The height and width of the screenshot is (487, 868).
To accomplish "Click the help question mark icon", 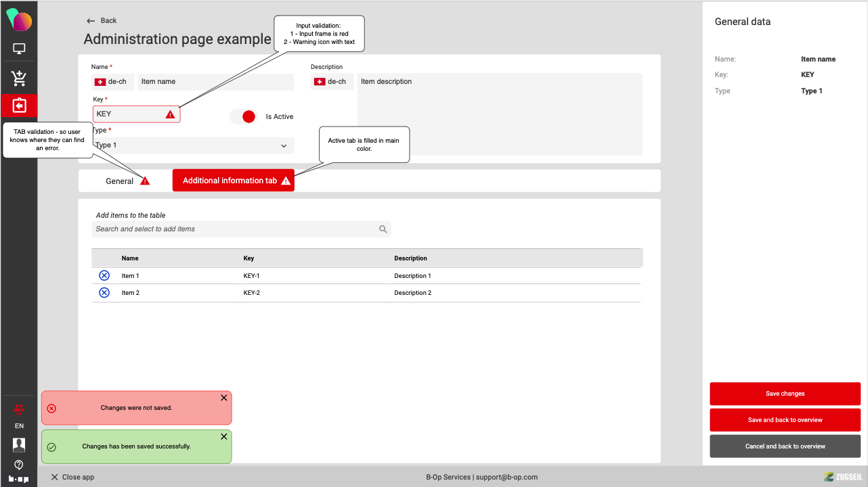I will [19, 465].
